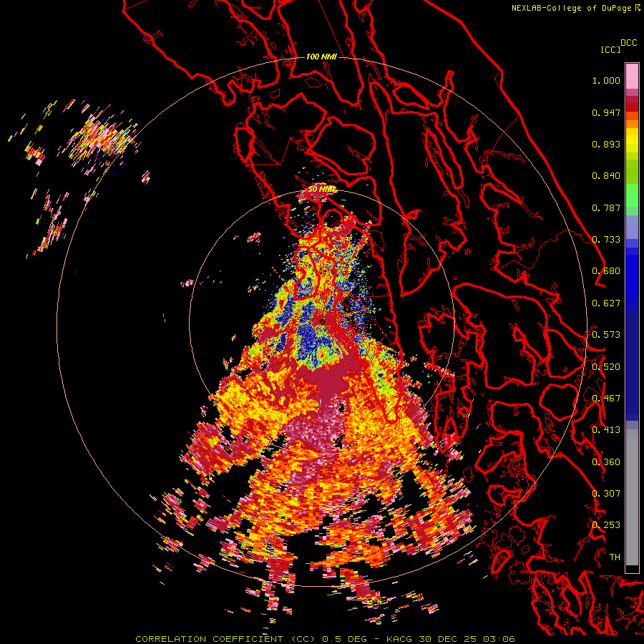Select the 0.467 scale value

click(606, 399)
